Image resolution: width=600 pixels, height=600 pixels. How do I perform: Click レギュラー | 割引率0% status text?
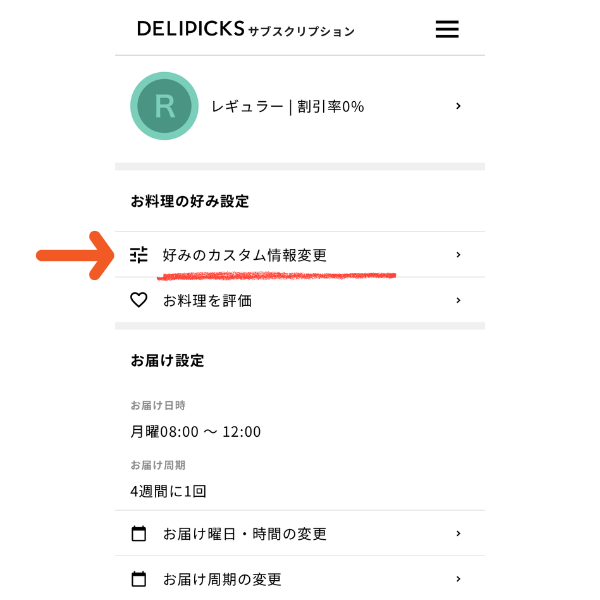(288, 107)
